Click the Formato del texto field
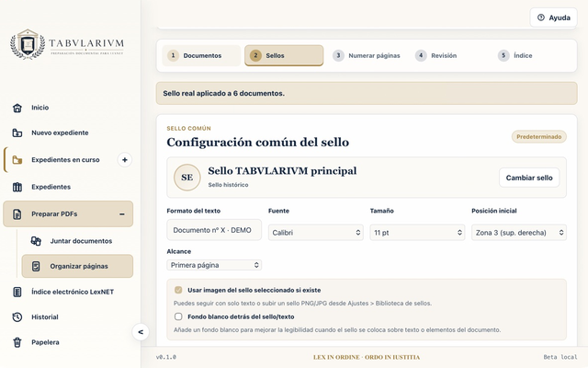The image size is (588, 368). click(214, 230)
